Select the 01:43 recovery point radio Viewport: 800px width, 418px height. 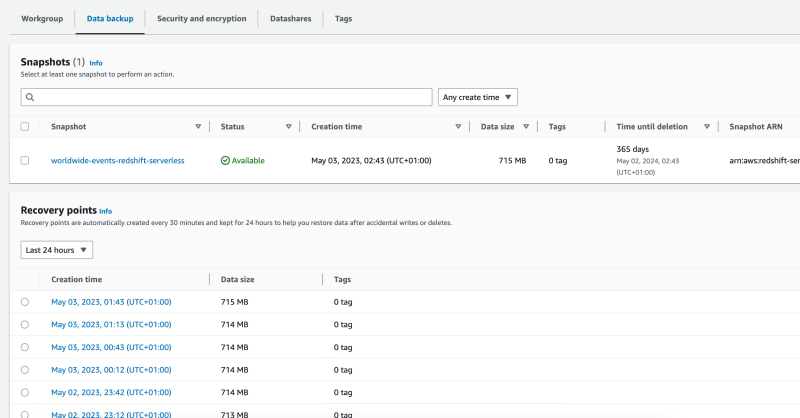[x=24, y=302]
